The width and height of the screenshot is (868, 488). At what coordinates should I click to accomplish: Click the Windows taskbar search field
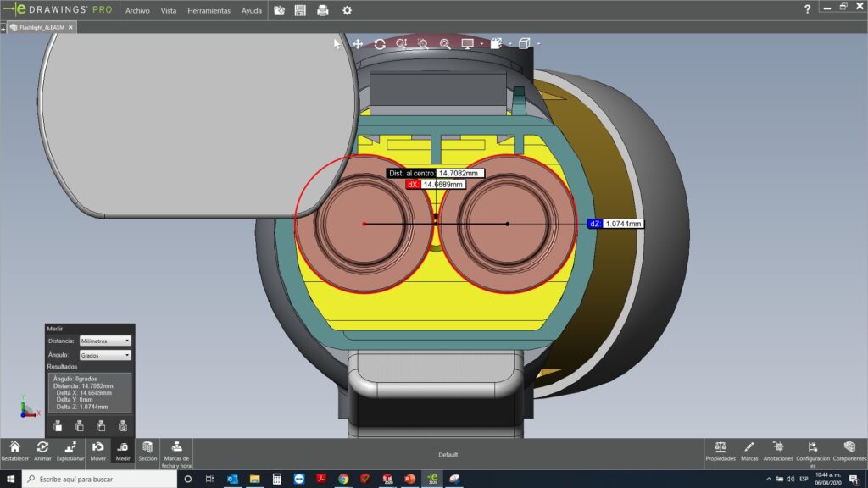click(x=97, y=480)
